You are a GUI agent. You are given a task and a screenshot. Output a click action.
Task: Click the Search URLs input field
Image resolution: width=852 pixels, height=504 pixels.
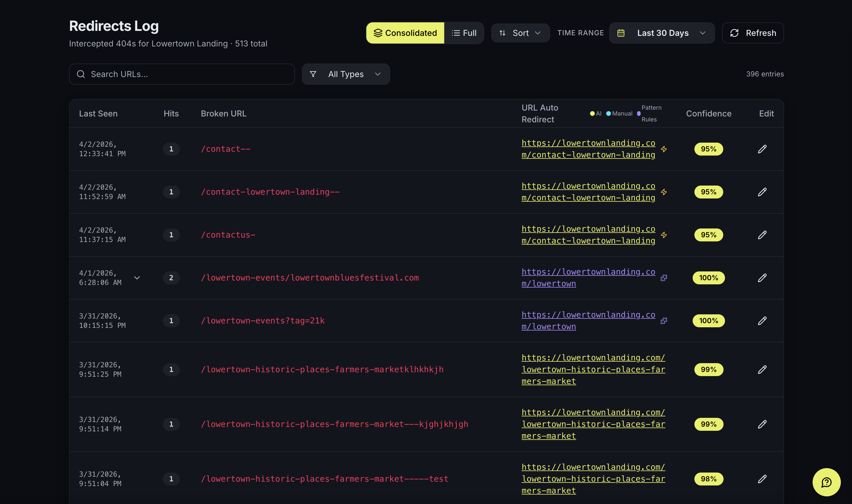click(182, 74)
